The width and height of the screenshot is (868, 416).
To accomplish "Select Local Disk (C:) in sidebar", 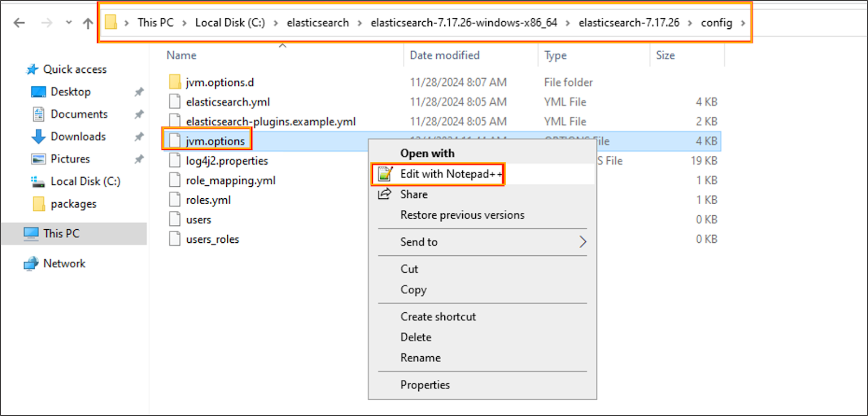I will coord(85,181).
